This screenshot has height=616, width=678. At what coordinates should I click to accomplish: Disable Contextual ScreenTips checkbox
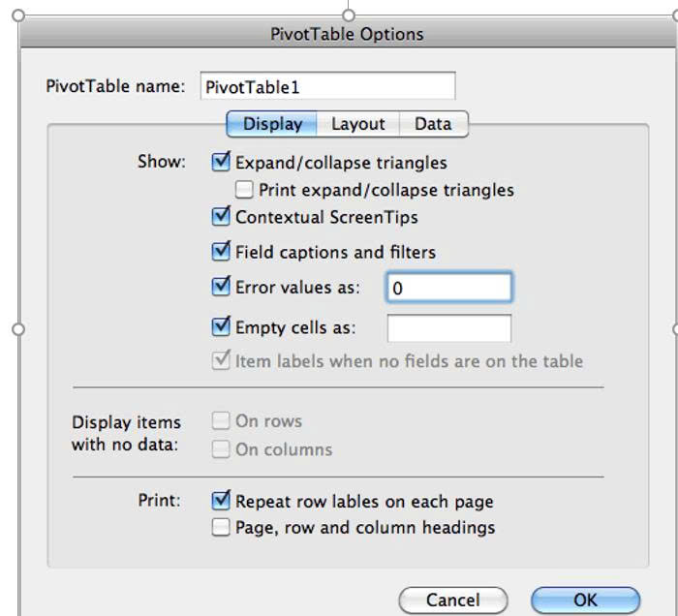221,217
